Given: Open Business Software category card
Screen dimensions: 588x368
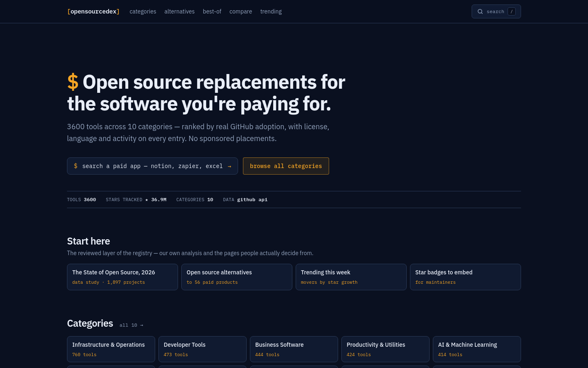Looking at the screenshot, I should pos(294,349).
